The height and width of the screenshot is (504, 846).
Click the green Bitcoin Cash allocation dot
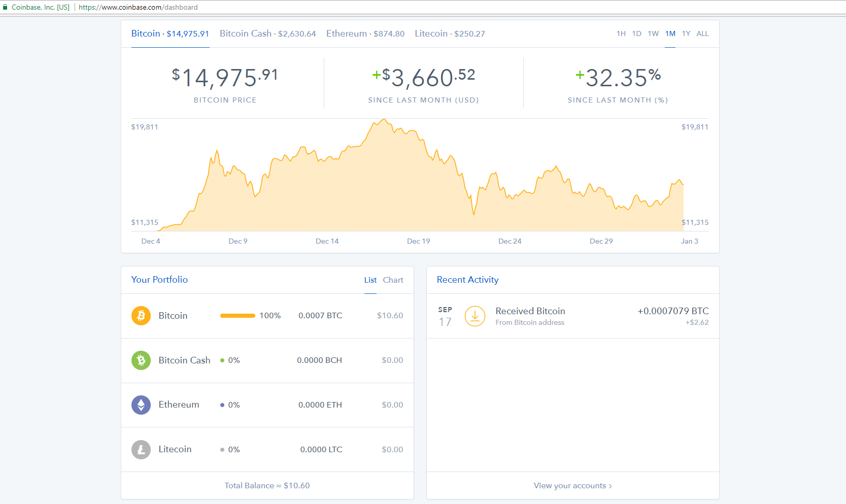(x=222, y=360)
